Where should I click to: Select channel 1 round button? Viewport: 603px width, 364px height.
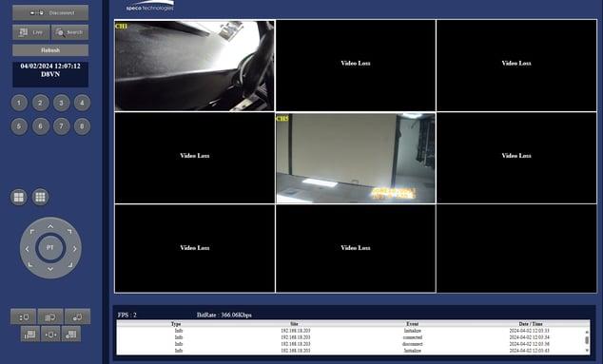tap(19, 103)
